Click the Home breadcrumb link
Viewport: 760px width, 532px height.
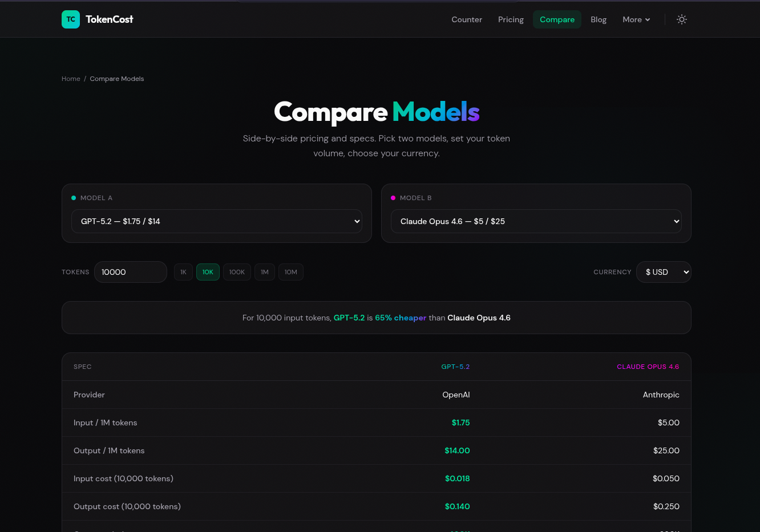[71, 79]
